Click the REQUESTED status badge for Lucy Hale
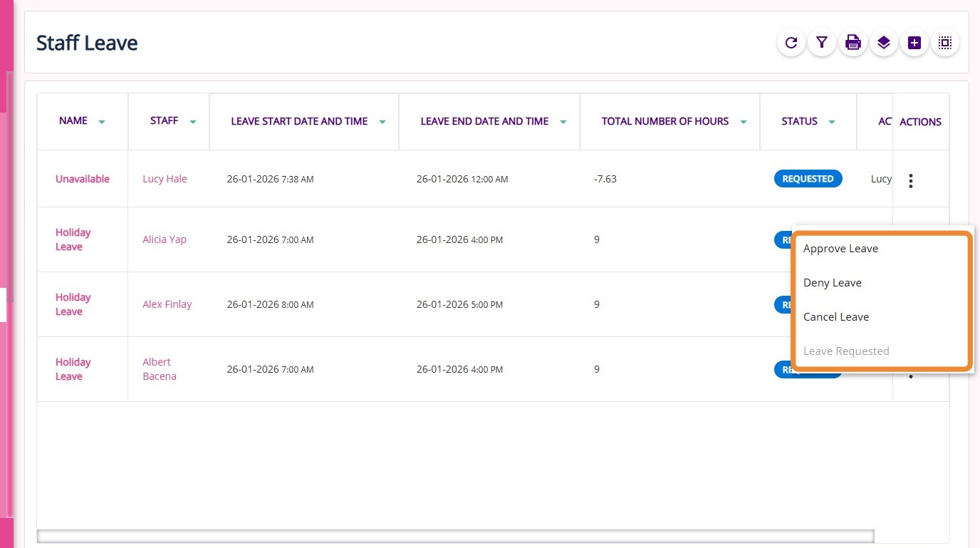 point(808,179)
